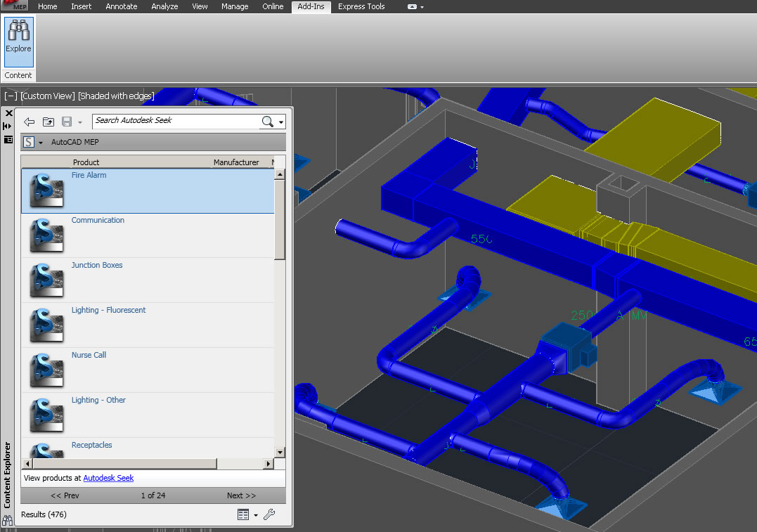Viewport: 757px width, 532px height.
Task: Click the folder up-level icon
Action: tap(48, 122)
